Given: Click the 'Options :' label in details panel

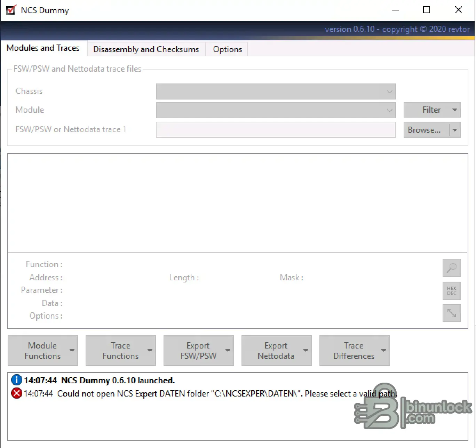Looking at the screenshot, I should pos(46,316).
